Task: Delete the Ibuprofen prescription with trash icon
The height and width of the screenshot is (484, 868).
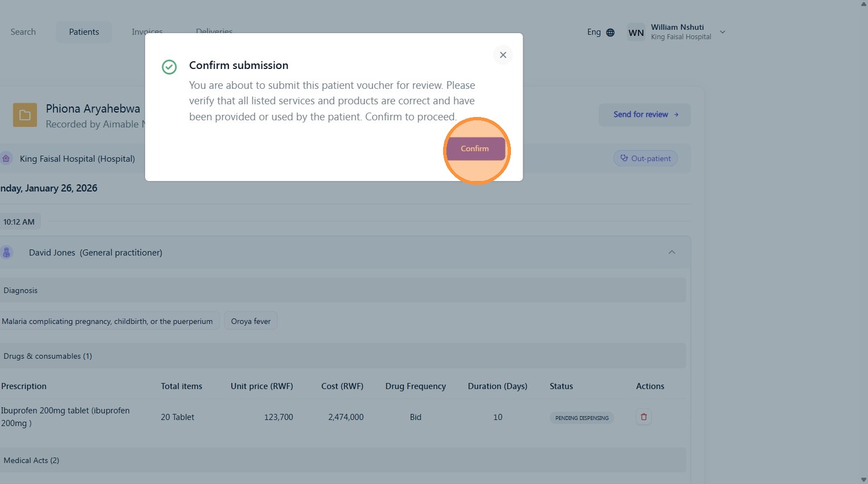Action: (x=643, y=417)
